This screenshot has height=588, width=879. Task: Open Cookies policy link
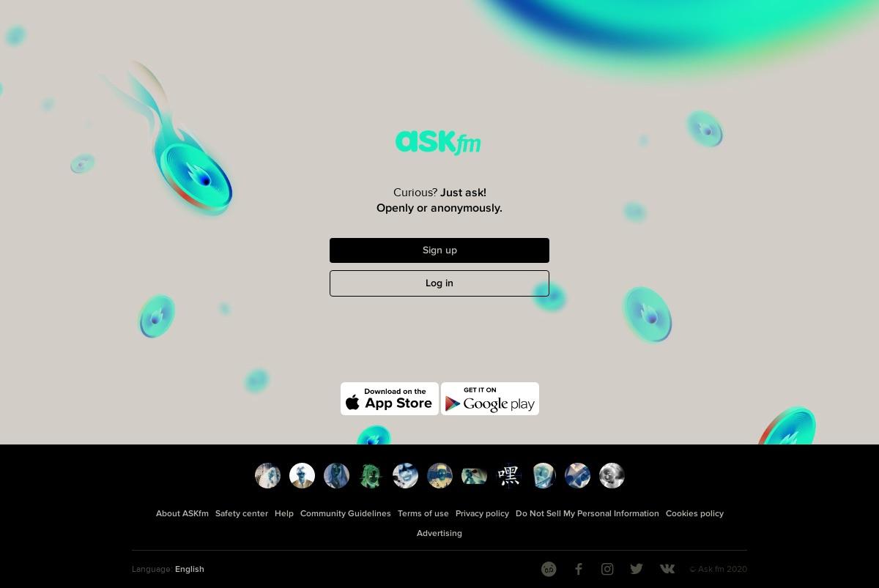point(694,513)
